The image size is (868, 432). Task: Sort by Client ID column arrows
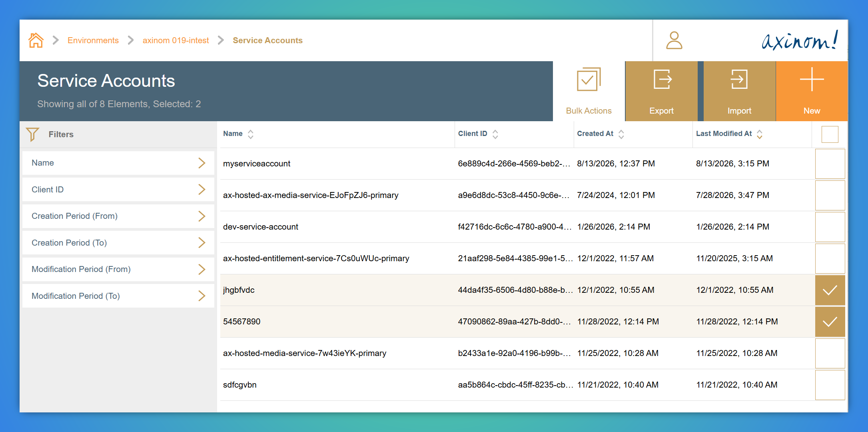tap(495, 134)
